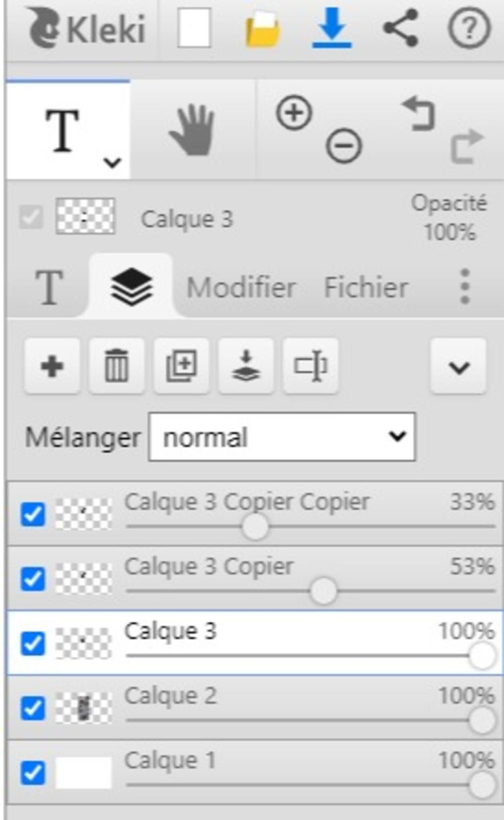
Task: Switch to the Modifier tab
Action: [x=241, y=287]
